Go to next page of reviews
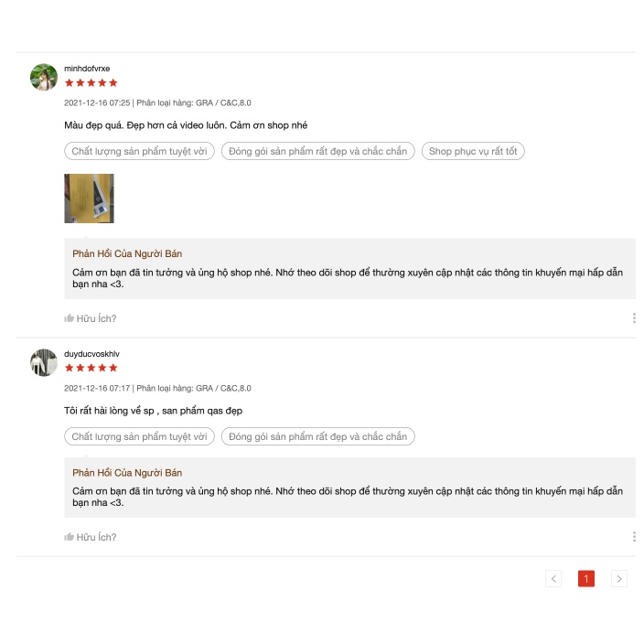This screenshot has height=644, width=644. point(619,578)
